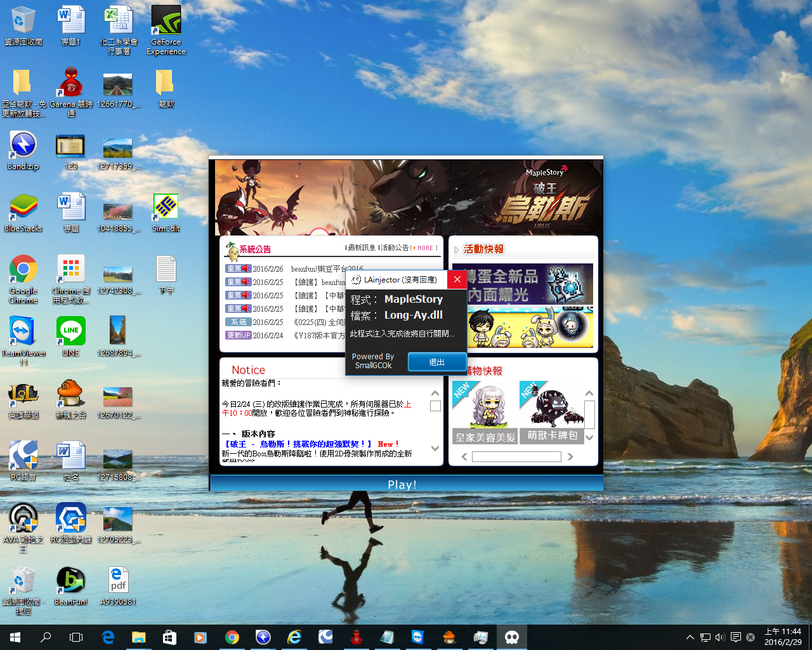The image size is (812, 650).
Task: Select the BlueStacks desktop shortcut
Action: 23,213
